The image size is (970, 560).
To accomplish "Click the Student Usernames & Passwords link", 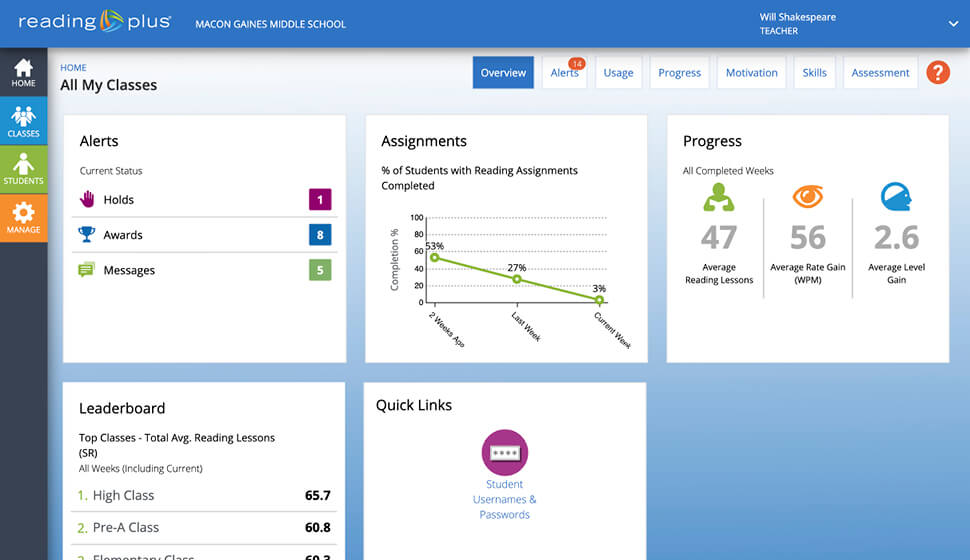I will click(504, 499).
